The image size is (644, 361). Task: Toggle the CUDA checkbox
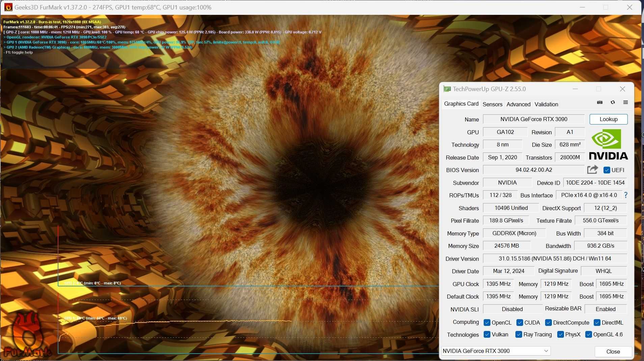point(520,323)
